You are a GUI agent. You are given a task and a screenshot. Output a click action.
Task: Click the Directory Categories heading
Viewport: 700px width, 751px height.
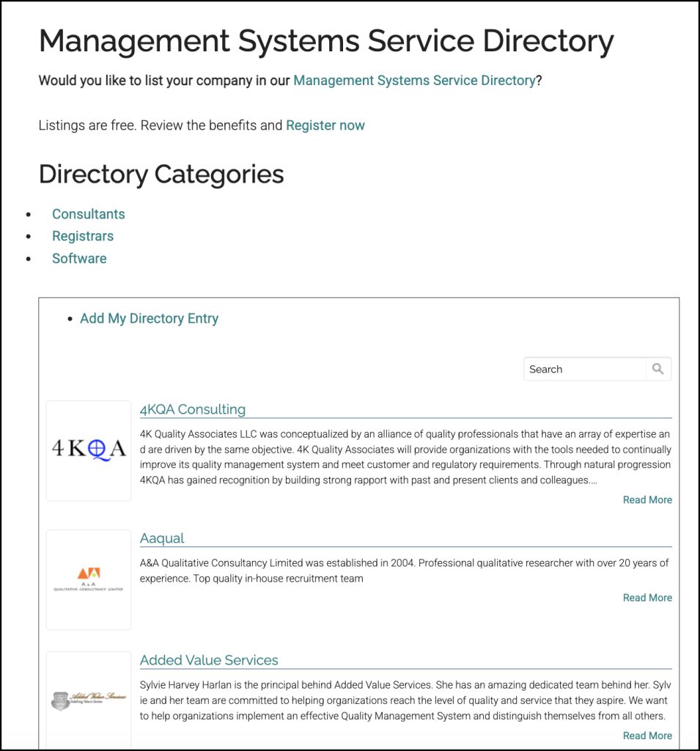(x=161, y=175)
